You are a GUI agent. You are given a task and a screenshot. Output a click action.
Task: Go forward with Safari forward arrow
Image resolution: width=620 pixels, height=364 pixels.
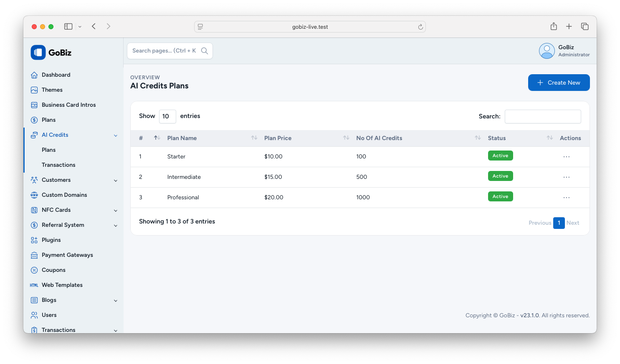coord(109,26)
